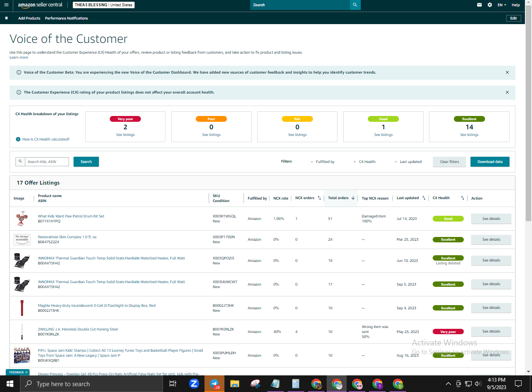Viewport: 532px width, 392px height.
Task: Click Clear filters button
Action: point(450,162)
